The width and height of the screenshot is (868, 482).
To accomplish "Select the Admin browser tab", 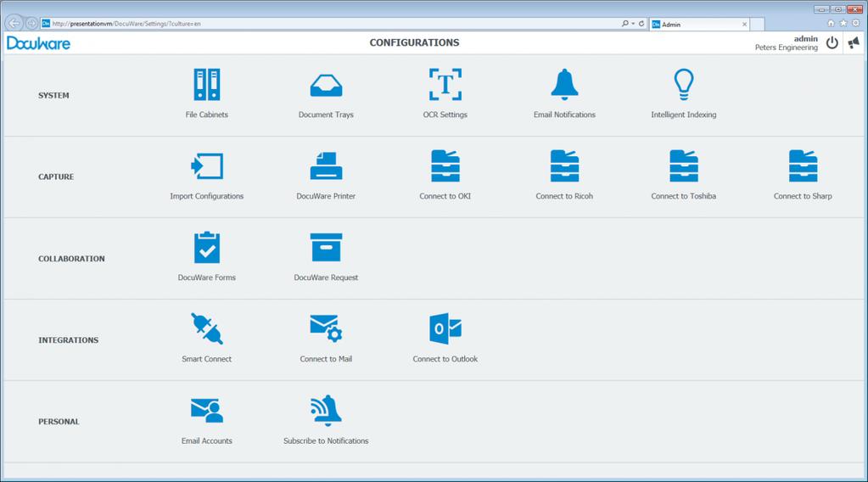I will click(698, 25).
